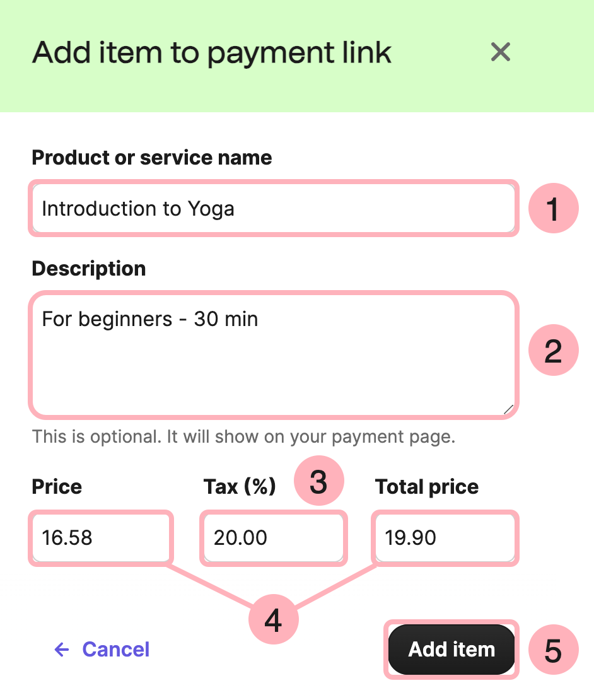This screenshot has height=700, width=594.
Task: Click the number 2 callout badge
Action: 553,351
